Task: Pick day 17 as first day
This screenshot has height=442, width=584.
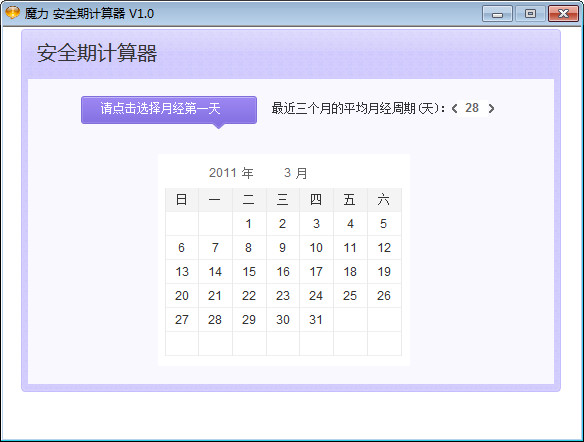Action: click(x=316, y=271)
